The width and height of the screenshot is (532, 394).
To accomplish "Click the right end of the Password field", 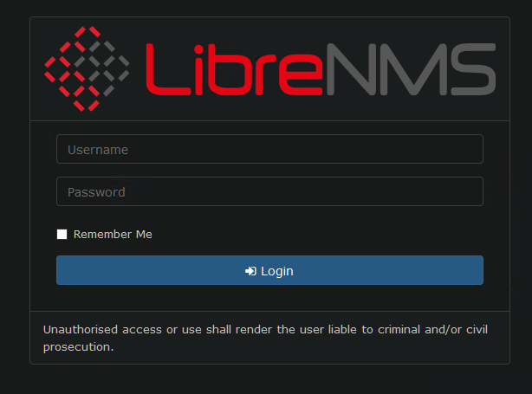I will pyautogui.click(x=473, y=191).
